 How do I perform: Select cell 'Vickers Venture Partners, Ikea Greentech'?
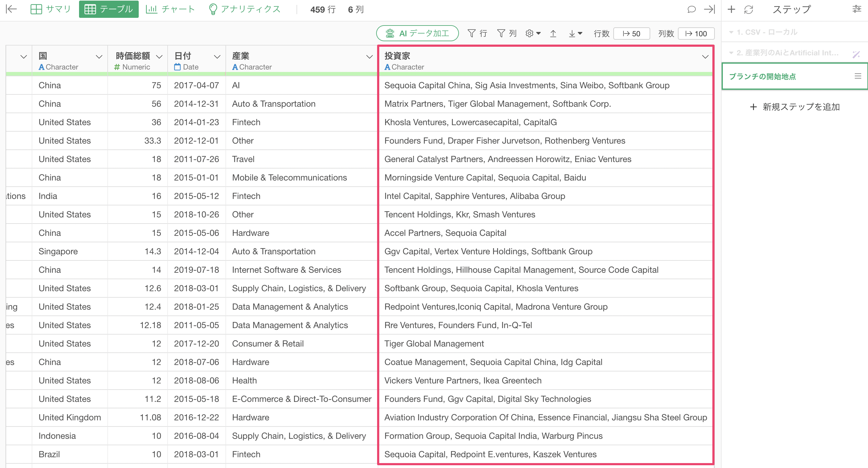(545, 380)
